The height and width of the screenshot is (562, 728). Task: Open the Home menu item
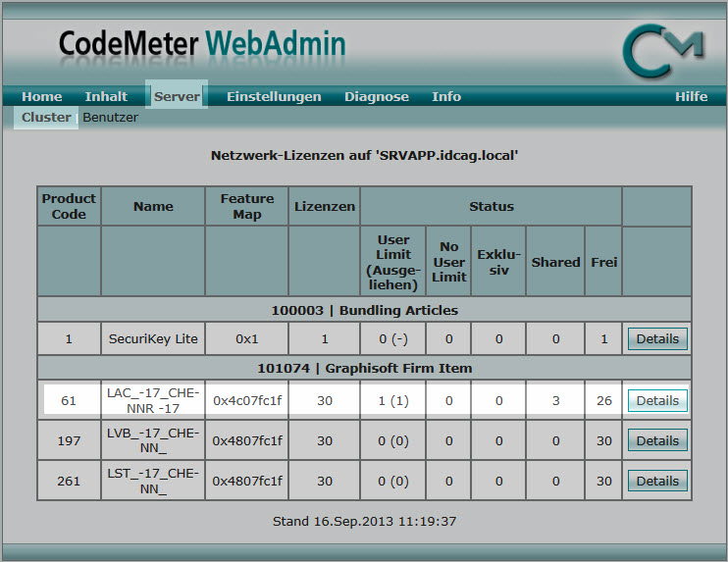[x=42, y=96]
